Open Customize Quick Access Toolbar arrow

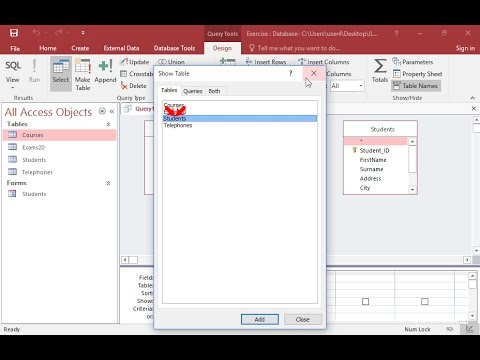pos(83,33)
